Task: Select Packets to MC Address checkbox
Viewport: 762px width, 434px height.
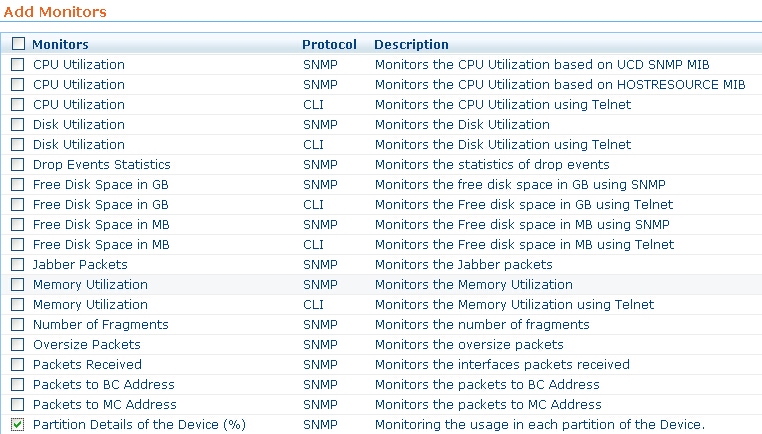Action: (18, 404)
